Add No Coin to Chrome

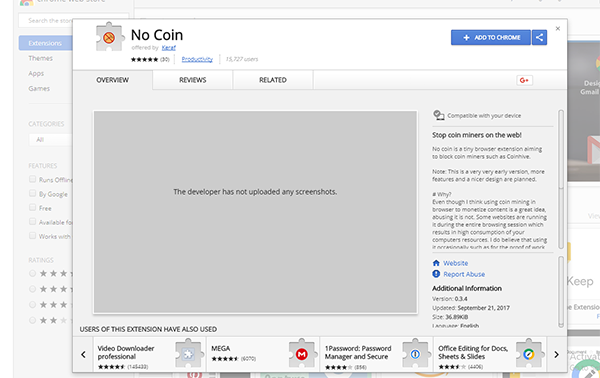click(x=491, y=37)
